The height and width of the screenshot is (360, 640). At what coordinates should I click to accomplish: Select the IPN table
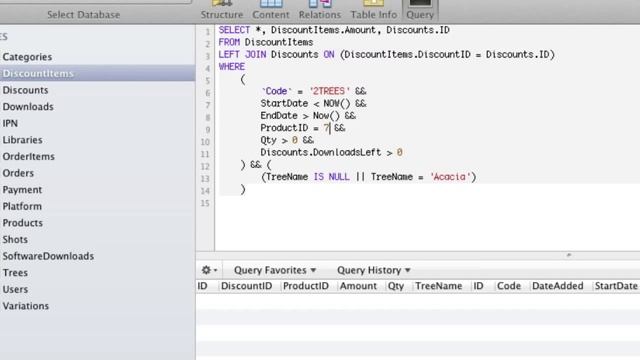point(98,123)
